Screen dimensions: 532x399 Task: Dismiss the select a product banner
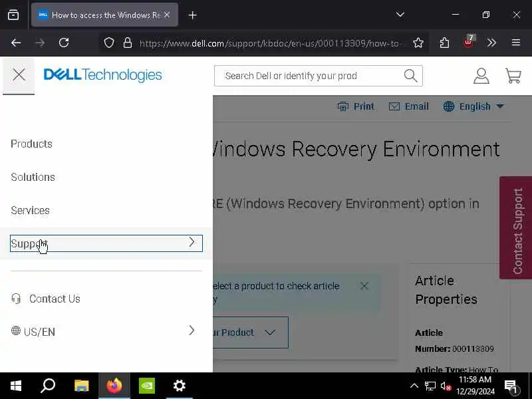(x=364, y=286)
